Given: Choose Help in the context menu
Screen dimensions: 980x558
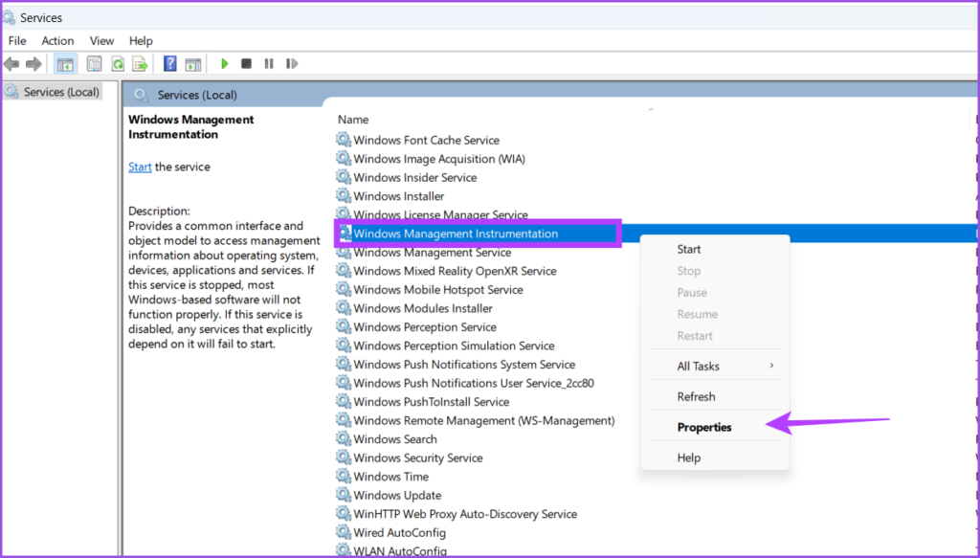Looking at the screenshot, I should 715,458.
